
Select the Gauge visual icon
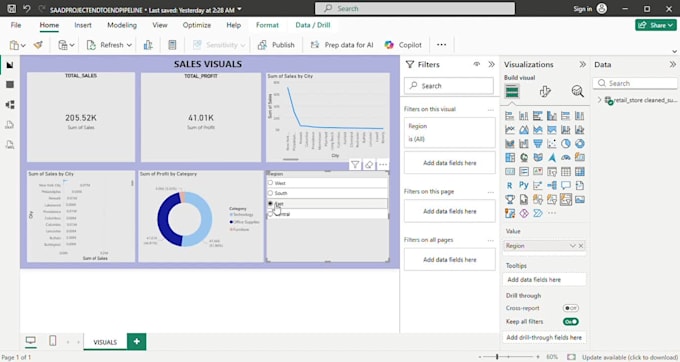click(x=566, y=157)
